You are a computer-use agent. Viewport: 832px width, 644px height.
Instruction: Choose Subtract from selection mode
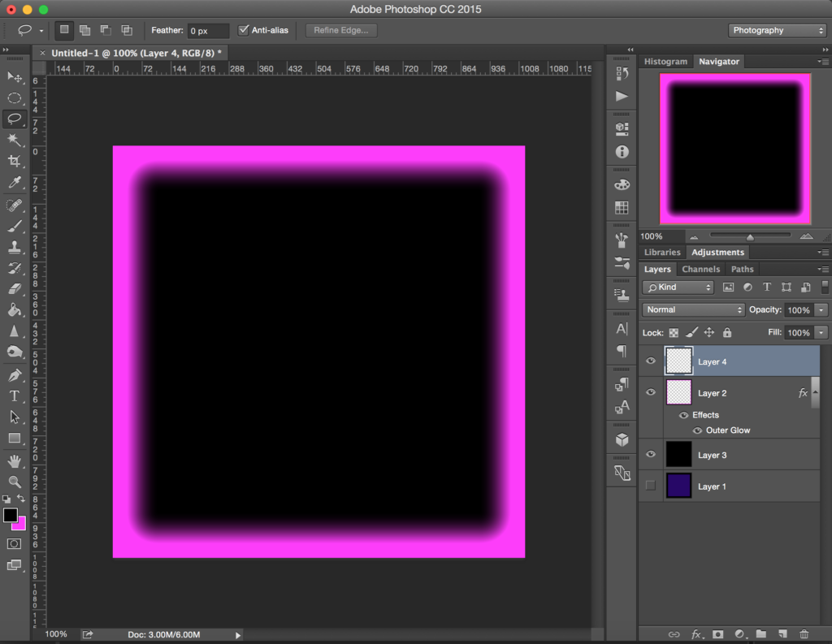pos(106,30)
